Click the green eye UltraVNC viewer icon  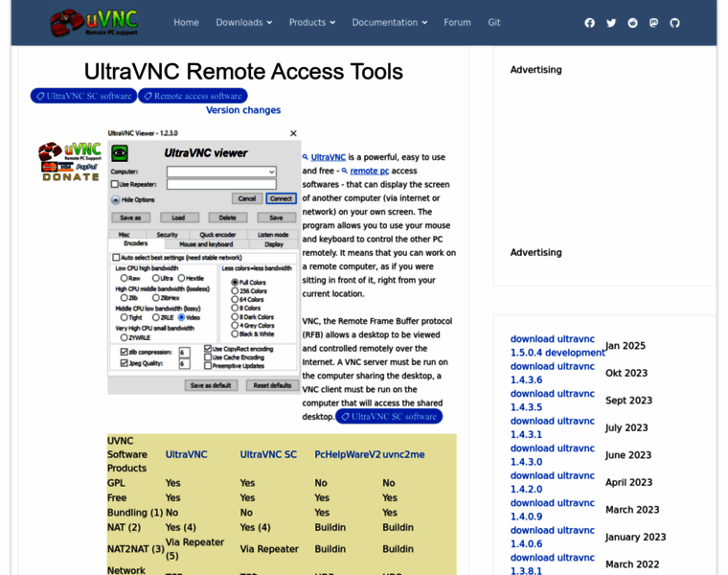tap(120, 153)
